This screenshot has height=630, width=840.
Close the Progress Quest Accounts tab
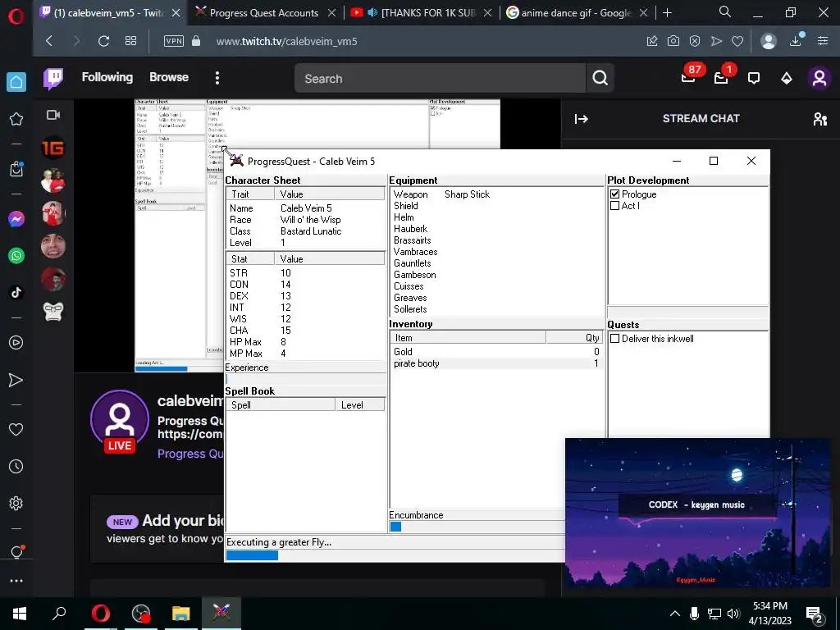(x=332, y=13)
